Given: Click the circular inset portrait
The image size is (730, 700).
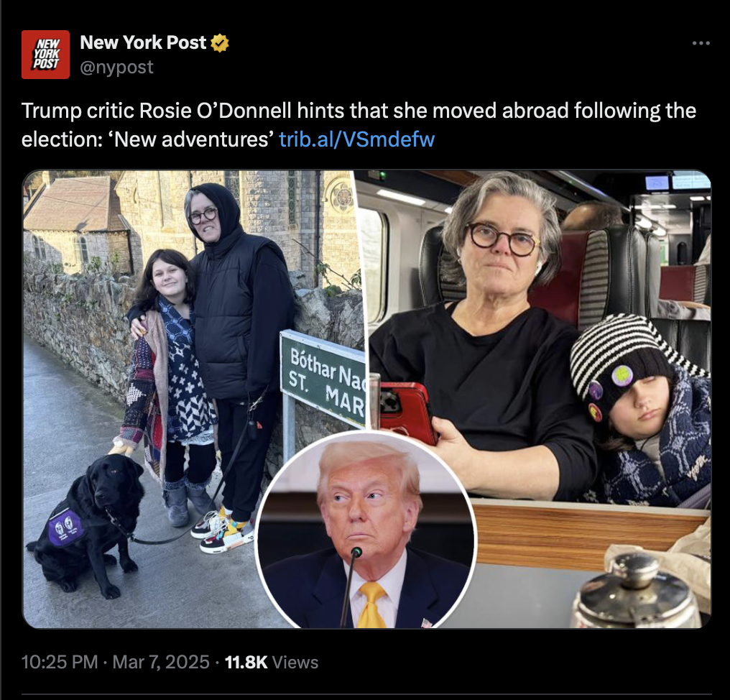Looking at the screenshot, I should [x=366, y=531].
